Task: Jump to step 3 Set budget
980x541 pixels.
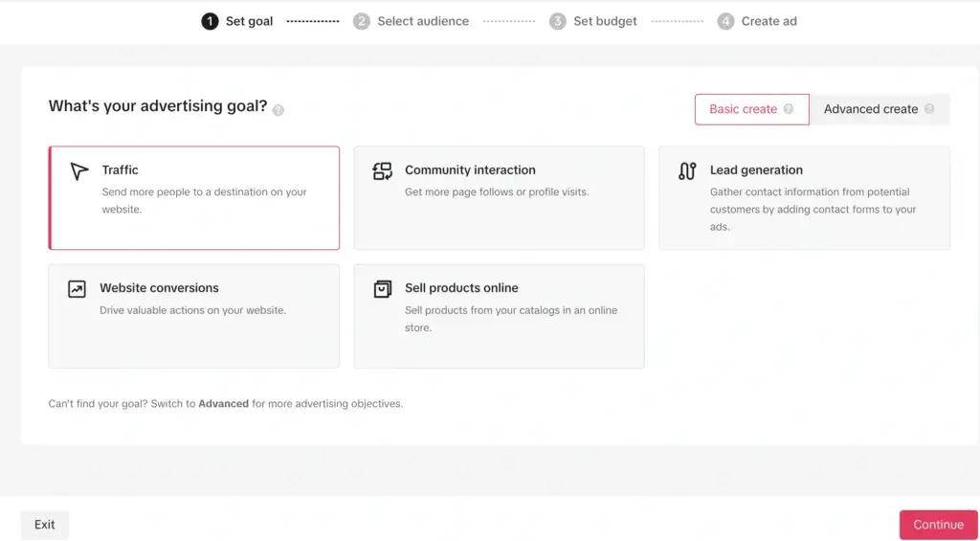Action: coord(594,21)
